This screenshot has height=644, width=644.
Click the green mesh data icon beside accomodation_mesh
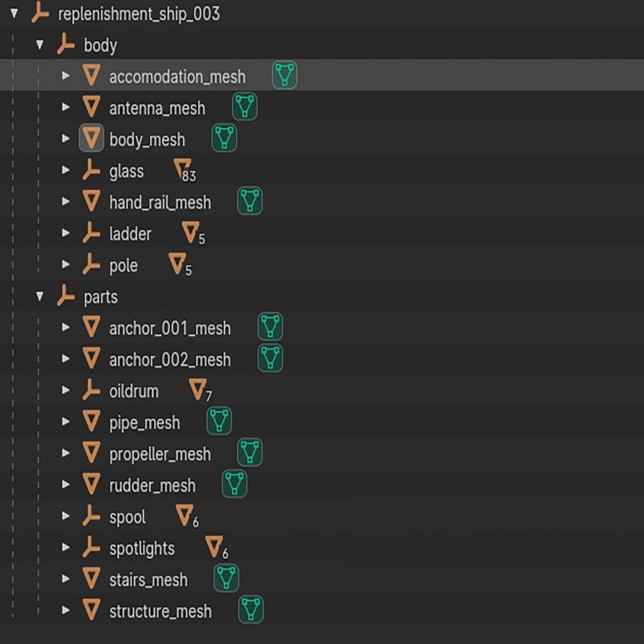284,75
